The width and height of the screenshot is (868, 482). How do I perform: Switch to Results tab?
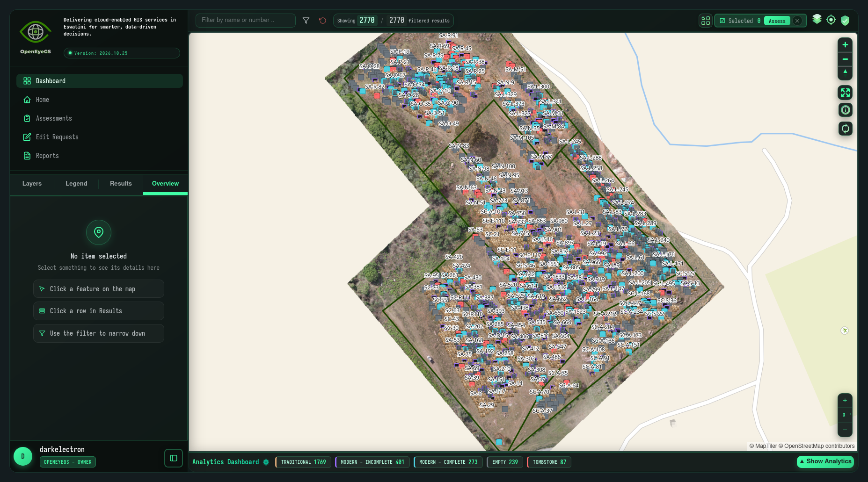121,184
